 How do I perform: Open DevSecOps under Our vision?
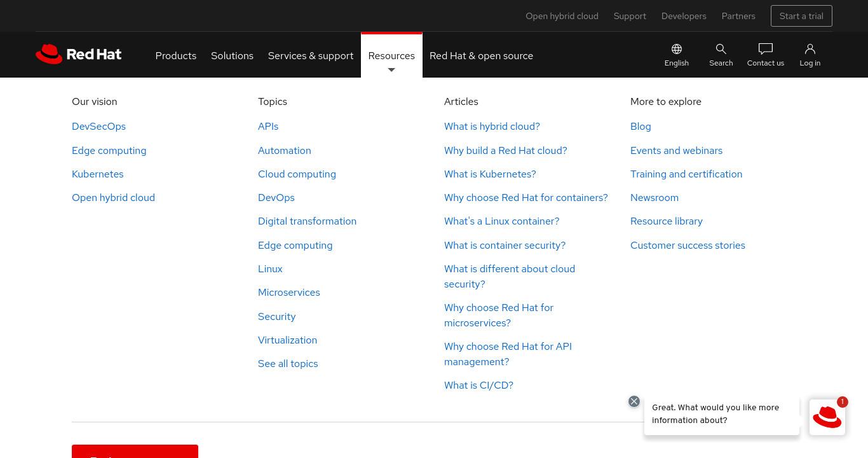98,126
